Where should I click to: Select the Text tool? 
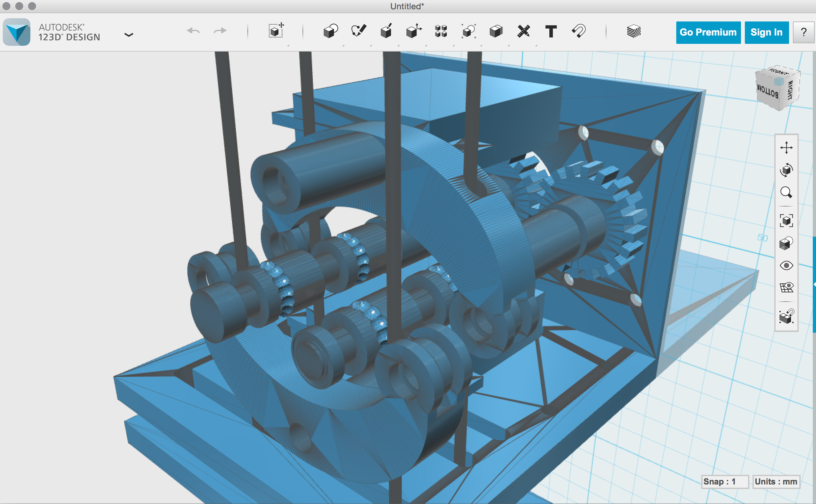point(551,31)
